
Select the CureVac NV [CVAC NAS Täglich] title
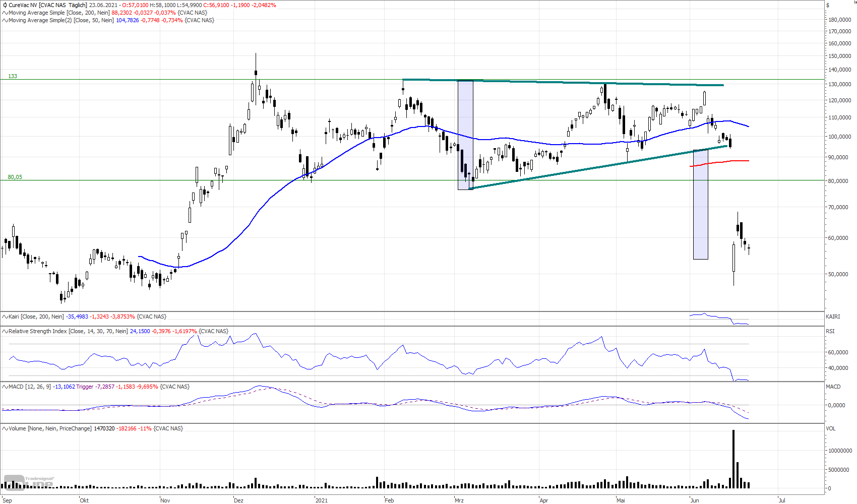point(48,5)
